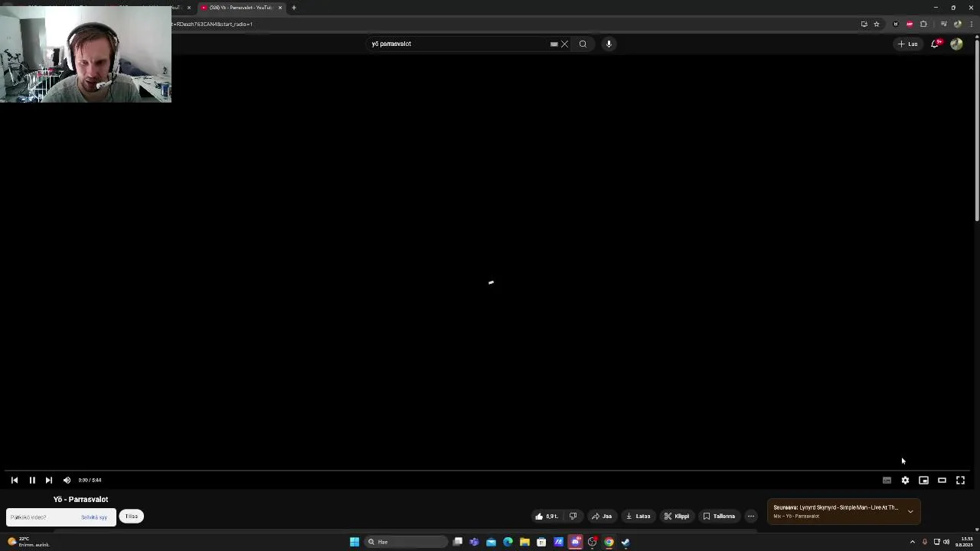
Task: Open the Luo create menu
Action: tap(908, 44)
